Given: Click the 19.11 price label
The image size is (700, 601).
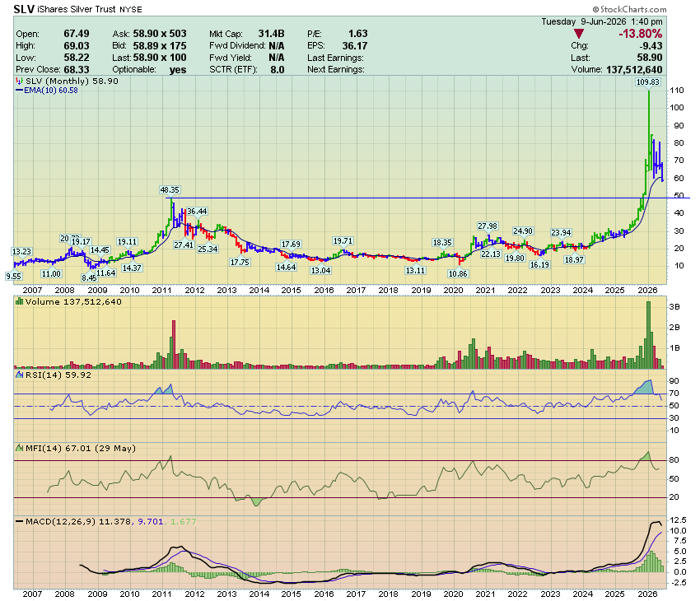Looking at the screenshot, I should [127, 242].
